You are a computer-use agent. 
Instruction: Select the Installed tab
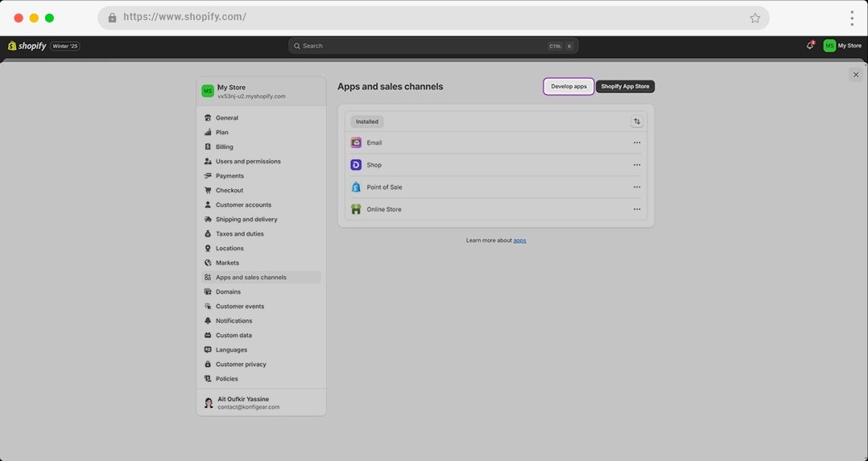(x=367, y=121)
